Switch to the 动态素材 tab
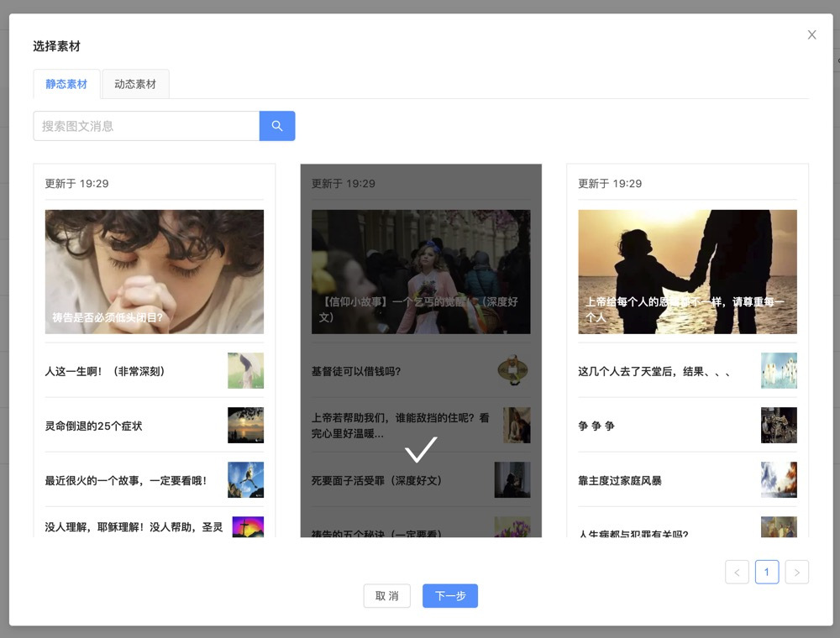 [135, 84]
